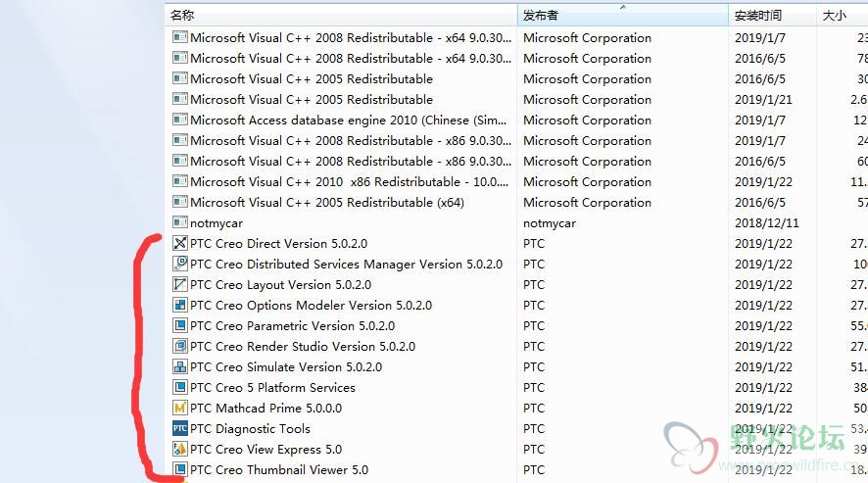Screen dimensions: 868x483
Task: Sort by the 大小 column header
Action: coord(842,16)
